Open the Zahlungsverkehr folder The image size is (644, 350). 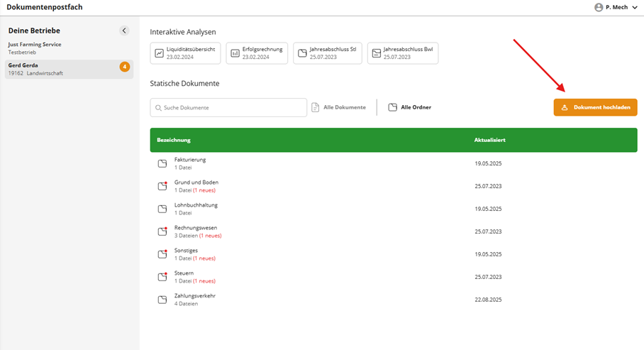pos(394,300)
